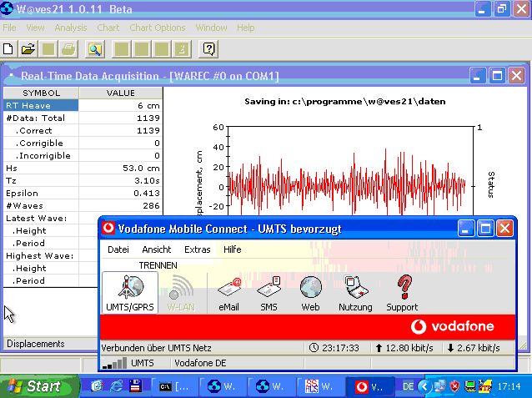Viewport: 532px width, 398px height.
Task: Expand hidden tray icons with the arrow
Action: click(424, 386)
